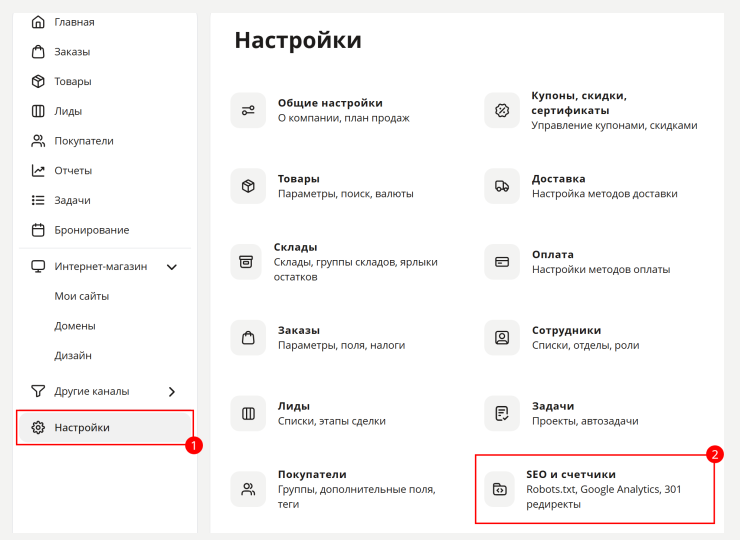The width and height of the screenshot is (740, 540).
Task: Open the Сотрудники settings link
Action: click(566, 330)
